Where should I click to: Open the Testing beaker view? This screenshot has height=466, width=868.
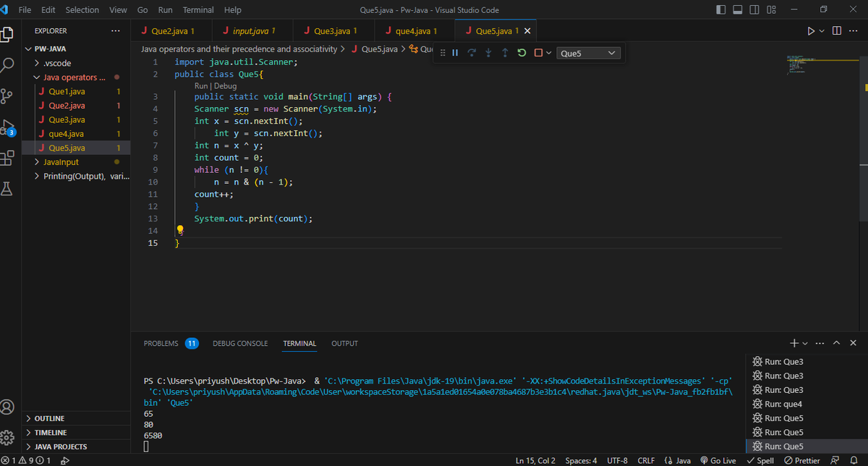click(8, 190)
